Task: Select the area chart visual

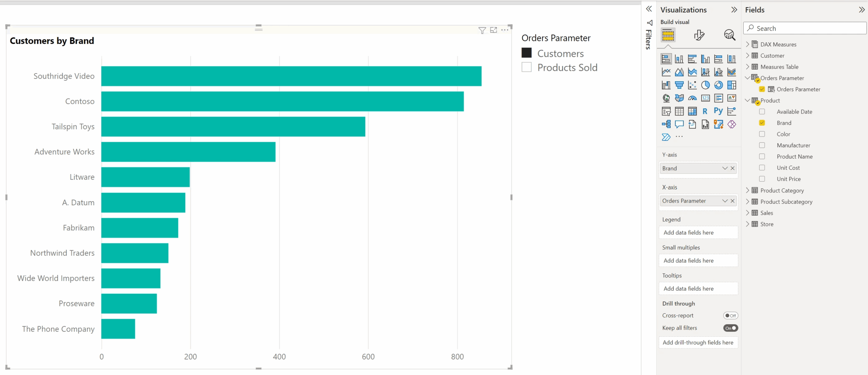Action: (x=679, y=72)
